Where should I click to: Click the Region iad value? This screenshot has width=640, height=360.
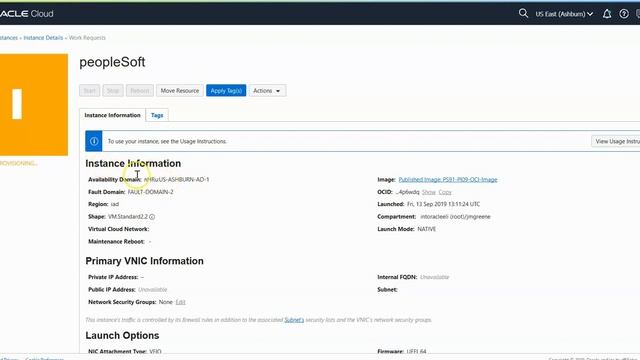pyautogui.click(x=115, y=204)
